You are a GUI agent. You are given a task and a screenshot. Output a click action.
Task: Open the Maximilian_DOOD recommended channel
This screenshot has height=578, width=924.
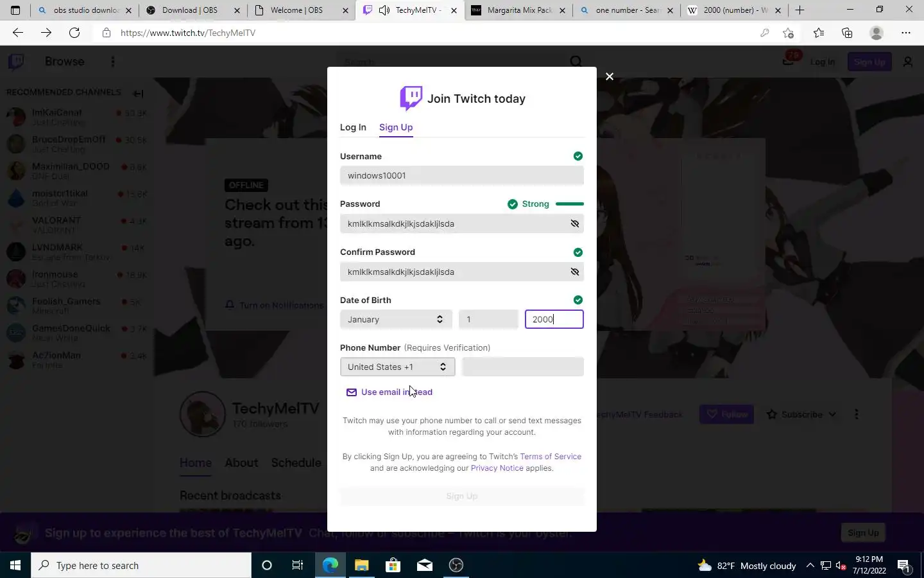pyautogui.click(x=76, y=171)
